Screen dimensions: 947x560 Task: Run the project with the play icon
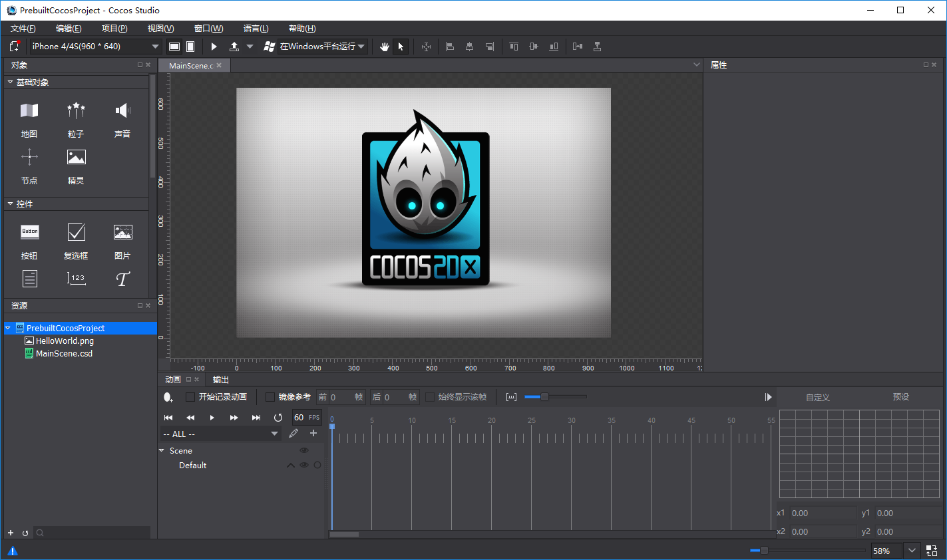coord(214,47)
